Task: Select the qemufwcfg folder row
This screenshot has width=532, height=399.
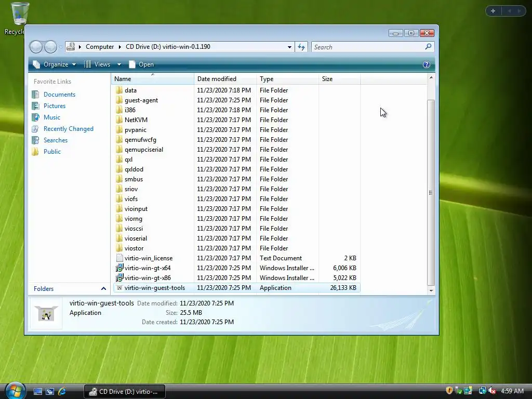Action: (x=236, y=139)
